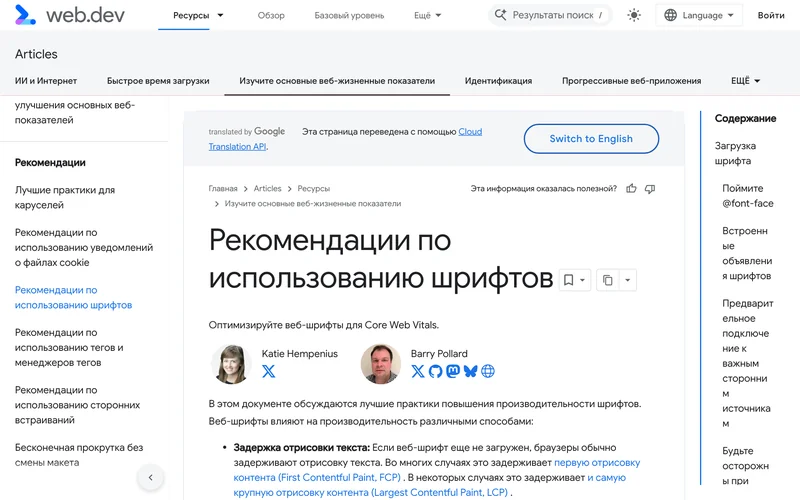800x500 pixels.
Task: Open the Обзор tab
Action: point(271,15)
